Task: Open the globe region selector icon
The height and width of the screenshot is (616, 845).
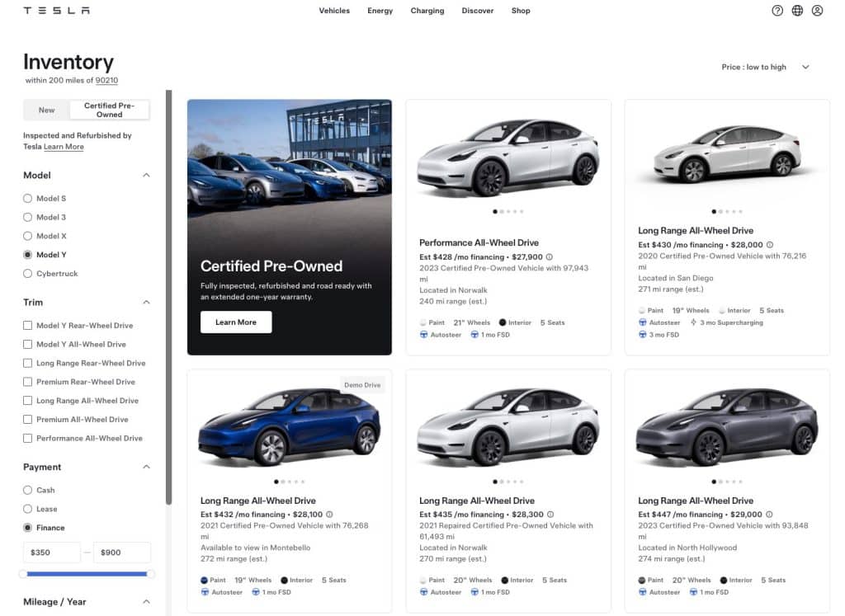Action: 797,10
